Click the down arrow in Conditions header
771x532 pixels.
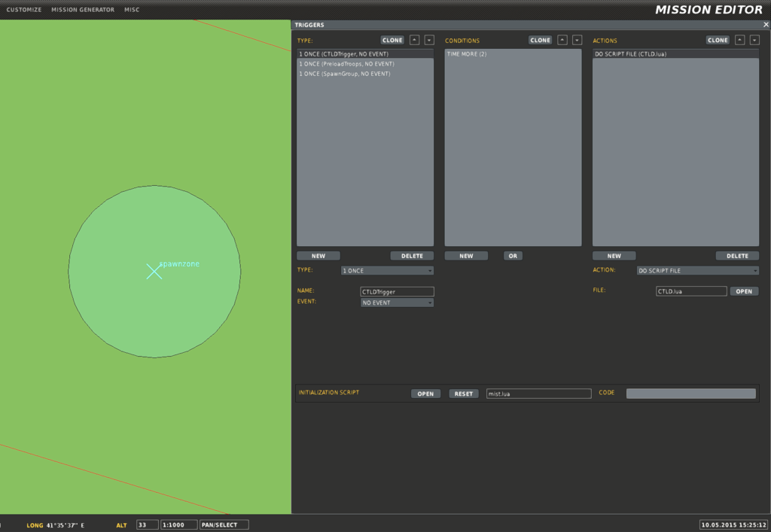coord(577,40)
